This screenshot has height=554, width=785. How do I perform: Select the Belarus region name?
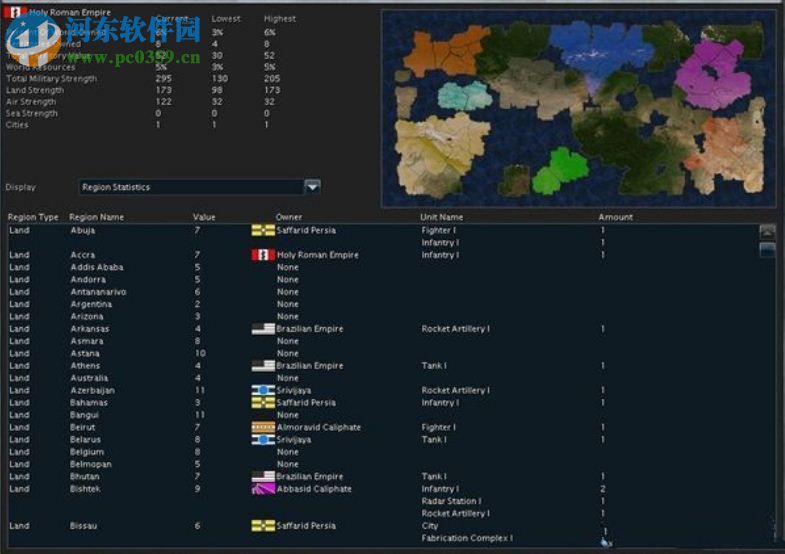(85, 439)
